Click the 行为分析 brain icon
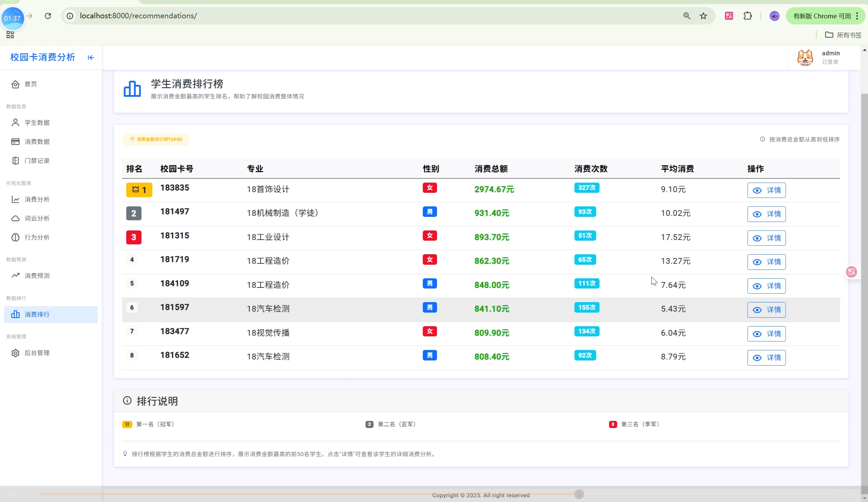This screenshot has height=502, width=868. [x=15, y=237]
